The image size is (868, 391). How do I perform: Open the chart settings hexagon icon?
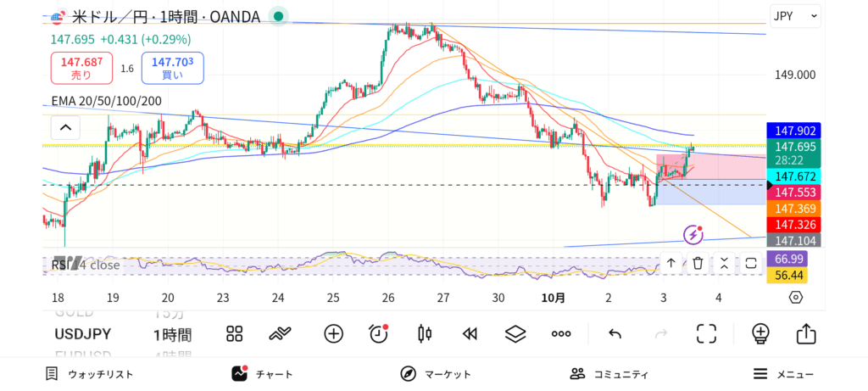click(795, 297)
